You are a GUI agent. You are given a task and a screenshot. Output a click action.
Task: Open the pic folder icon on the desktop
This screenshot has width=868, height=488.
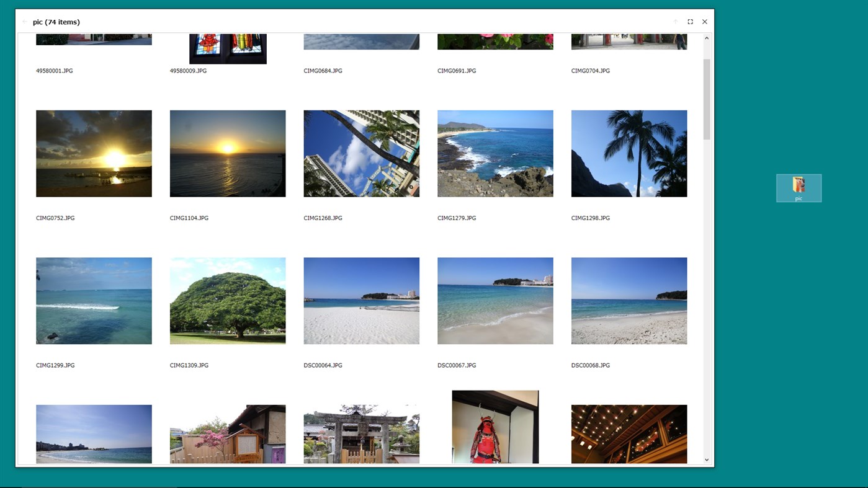coord(799,186)
